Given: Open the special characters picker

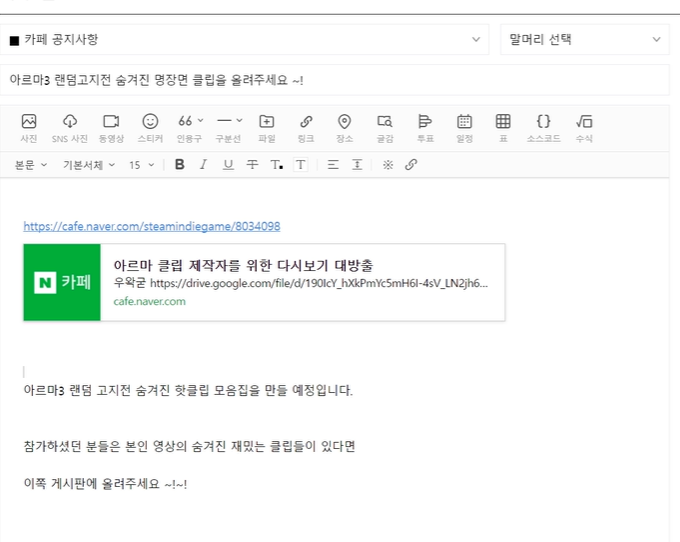Looking at the screenshot, I should click(388, 165).
